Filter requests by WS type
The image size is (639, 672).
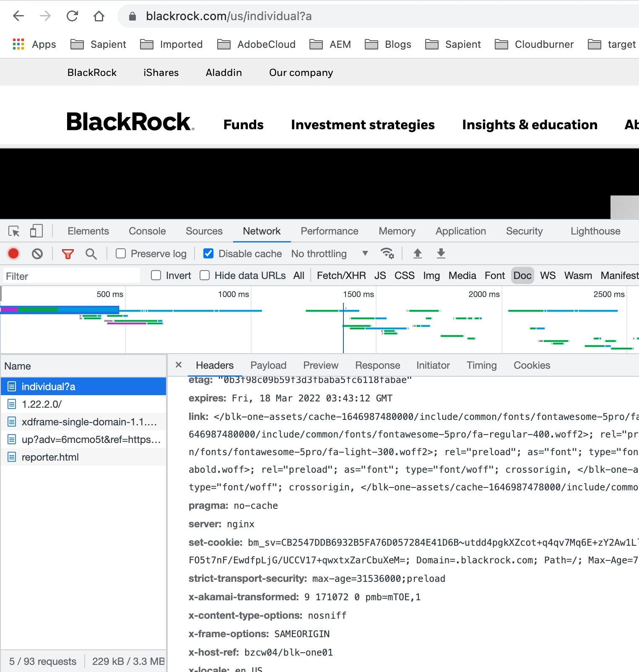coord(548,276)
